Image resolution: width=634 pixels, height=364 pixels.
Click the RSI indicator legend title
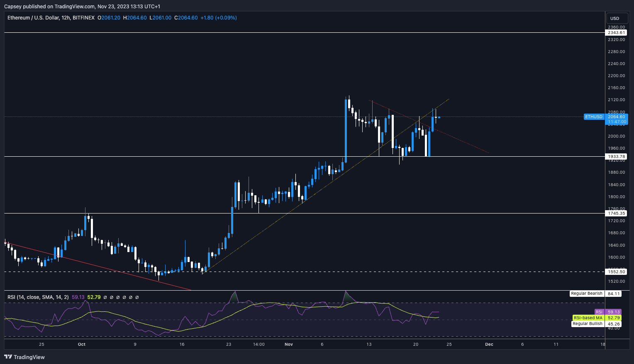click(x=38, y=297)
